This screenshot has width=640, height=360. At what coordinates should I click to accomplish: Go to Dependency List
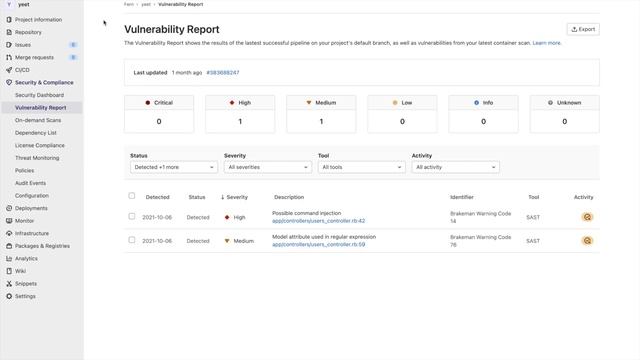click(36, 133)
